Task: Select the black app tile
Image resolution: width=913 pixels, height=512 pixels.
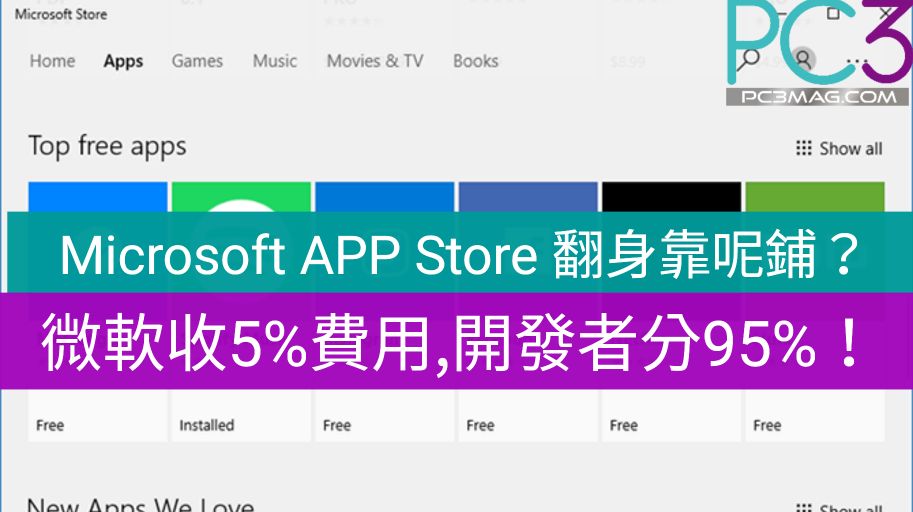Action: point(671,196)
